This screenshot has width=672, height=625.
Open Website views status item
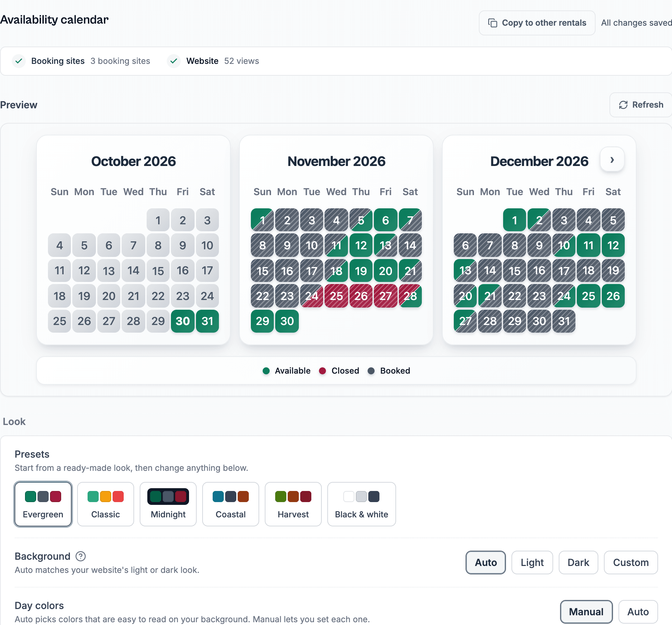213,61
